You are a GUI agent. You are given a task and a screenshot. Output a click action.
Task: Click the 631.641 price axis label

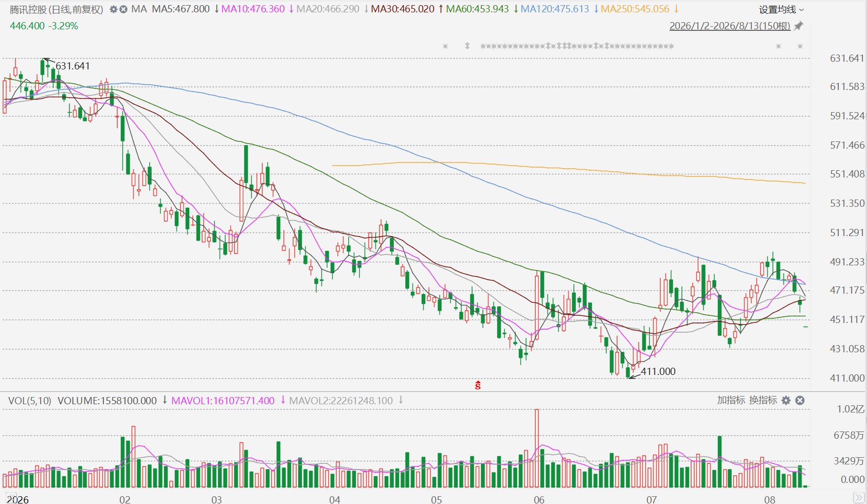(847, 58)
